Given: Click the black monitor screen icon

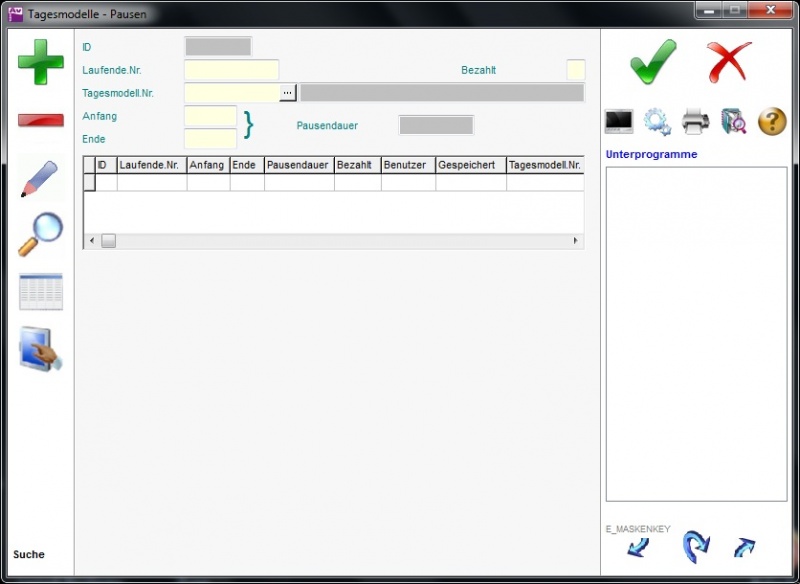Looking at the screenshot, I should tap(619, 122).
